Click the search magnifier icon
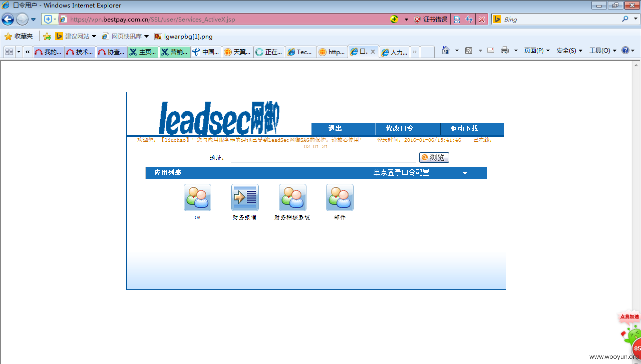The height and width of the screenshot is (364, 641). tap(625, 19)
